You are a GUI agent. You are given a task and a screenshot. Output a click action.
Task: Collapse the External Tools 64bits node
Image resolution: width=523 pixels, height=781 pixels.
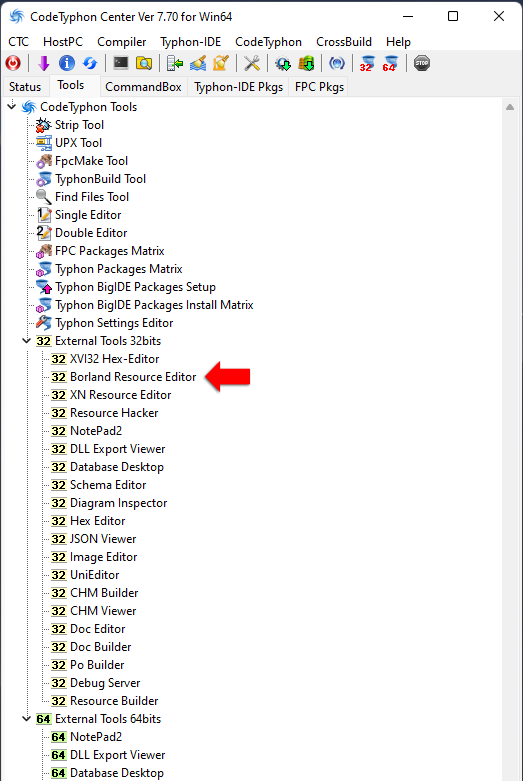[x=26, y=719]
